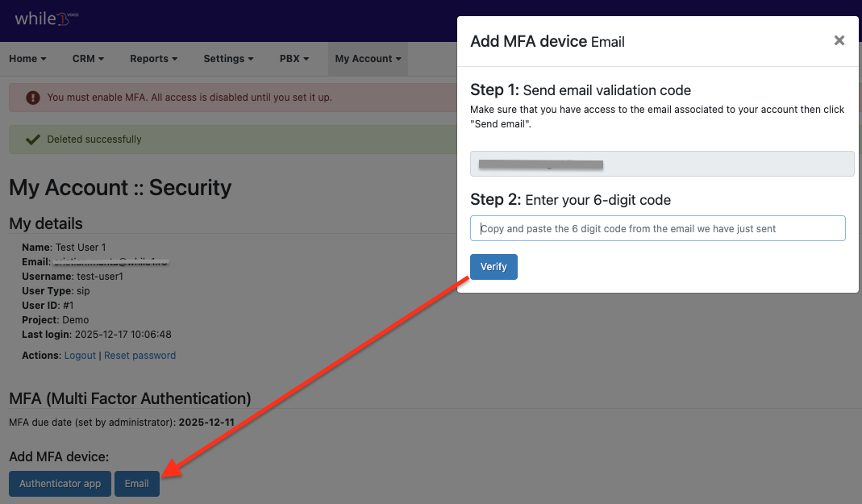862x504 pixels.
Task: Click the greyed-out email address field
Action: (661, 164)
